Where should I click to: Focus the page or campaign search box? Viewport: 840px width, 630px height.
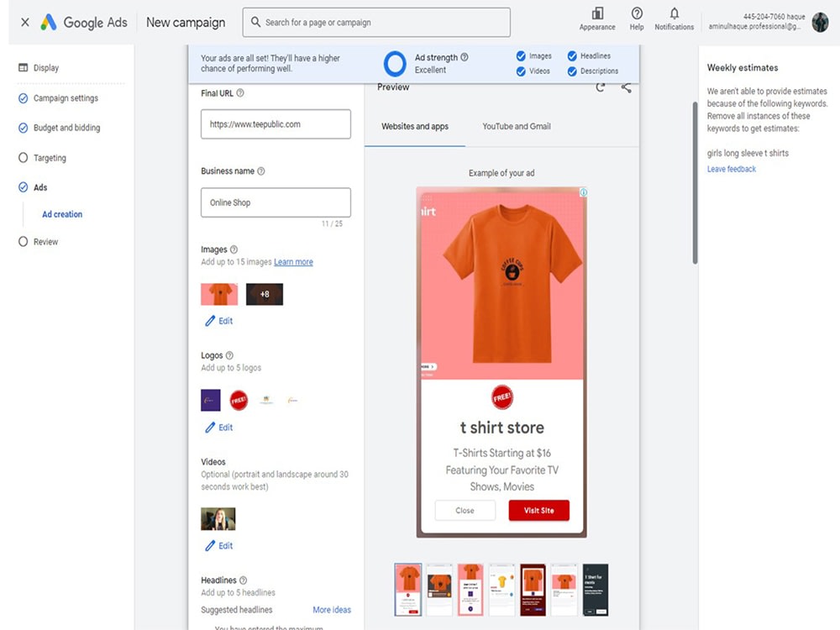pyautogui.click(x=376, y=23)
